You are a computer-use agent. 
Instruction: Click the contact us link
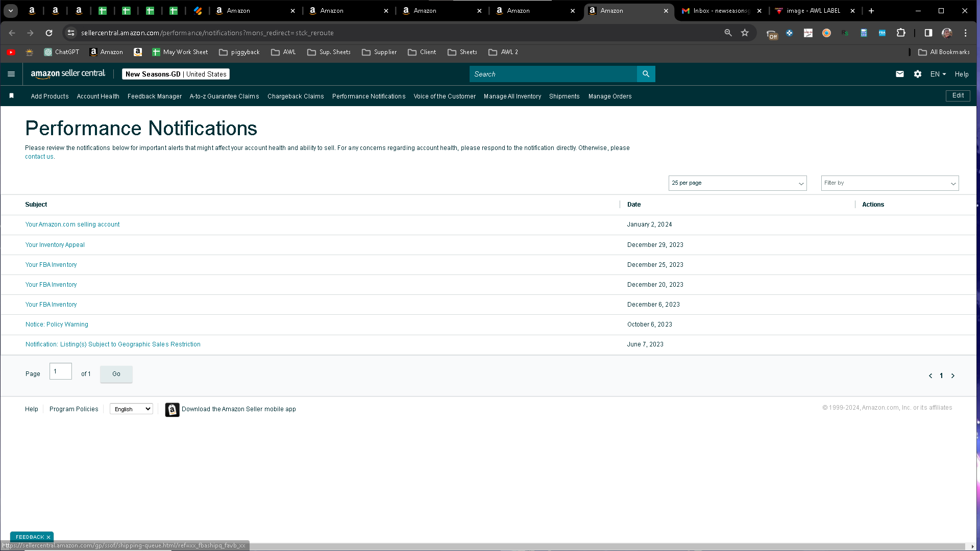click(39, 157)
